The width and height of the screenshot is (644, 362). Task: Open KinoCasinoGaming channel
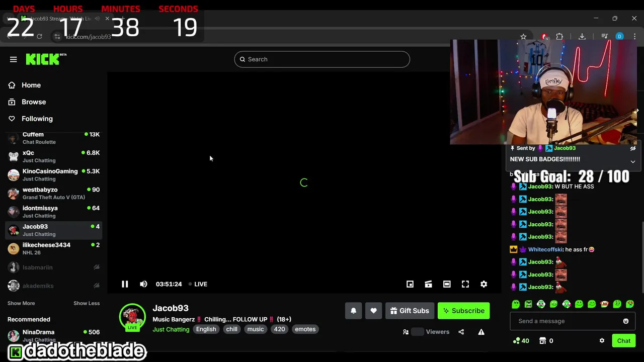[53, 175]
